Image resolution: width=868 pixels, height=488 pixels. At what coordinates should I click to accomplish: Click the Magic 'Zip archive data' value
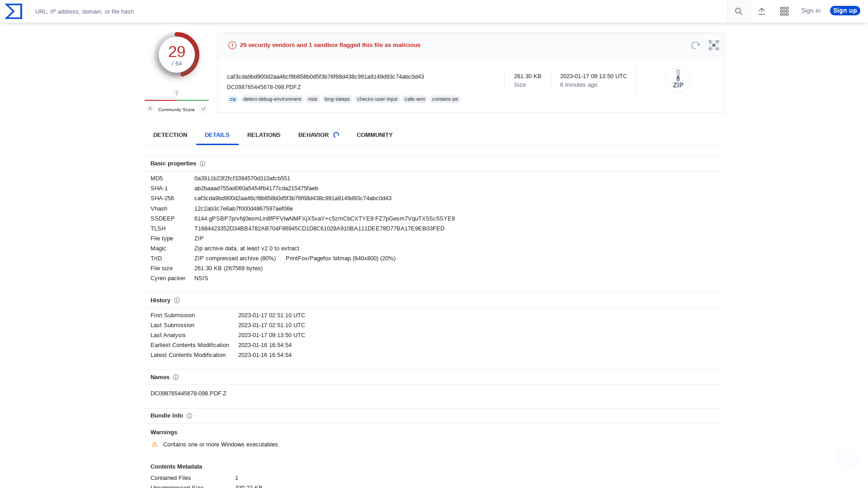click(x=247, y=249)
